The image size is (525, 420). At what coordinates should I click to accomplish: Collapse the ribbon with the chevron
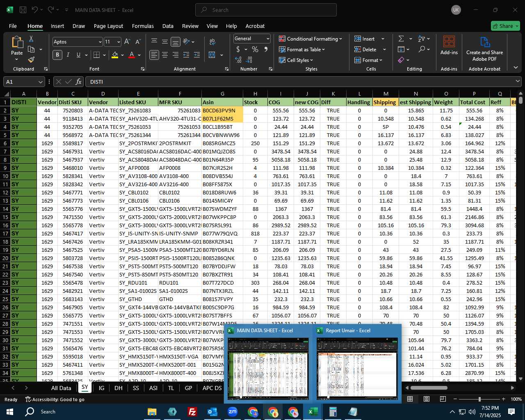coord(516,67)
